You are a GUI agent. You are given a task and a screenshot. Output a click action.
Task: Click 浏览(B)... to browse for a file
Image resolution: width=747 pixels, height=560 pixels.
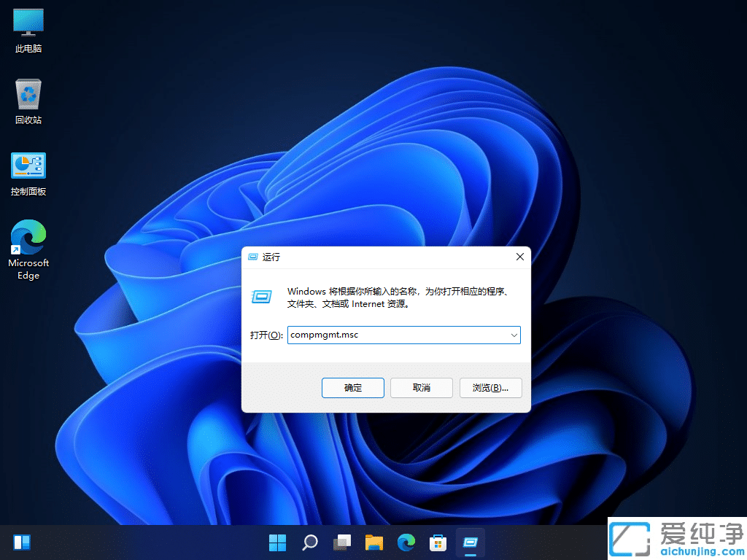(490, 388)
